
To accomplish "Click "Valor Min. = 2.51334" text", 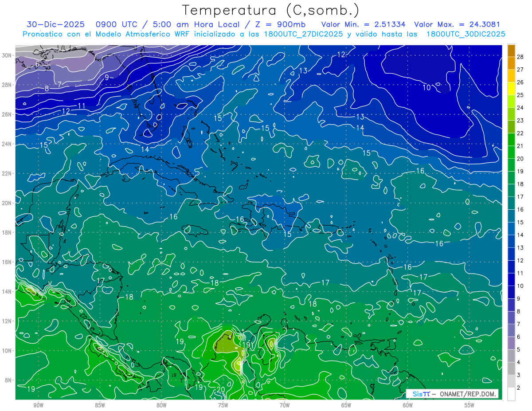I will pos(364,24).
